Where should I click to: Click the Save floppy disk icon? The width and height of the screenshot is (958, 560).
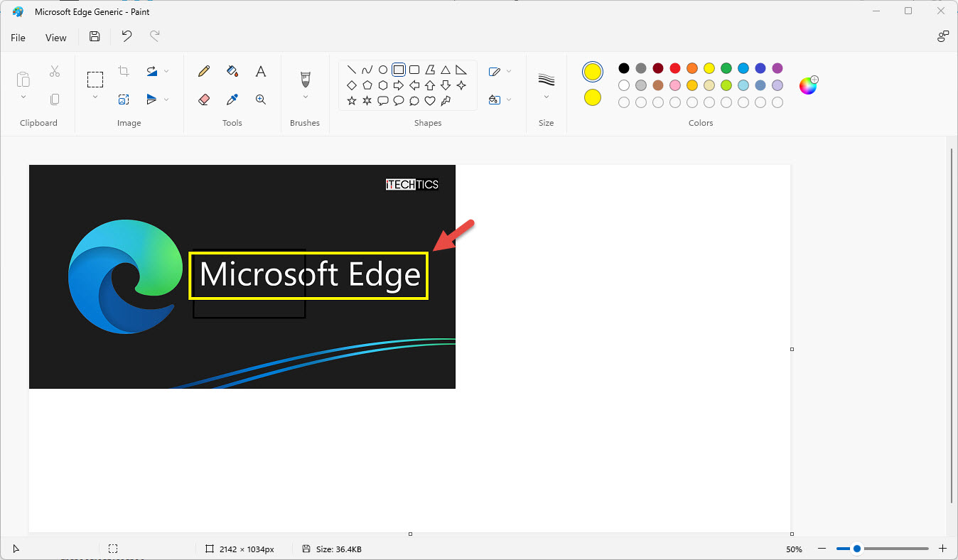[95, 37]
